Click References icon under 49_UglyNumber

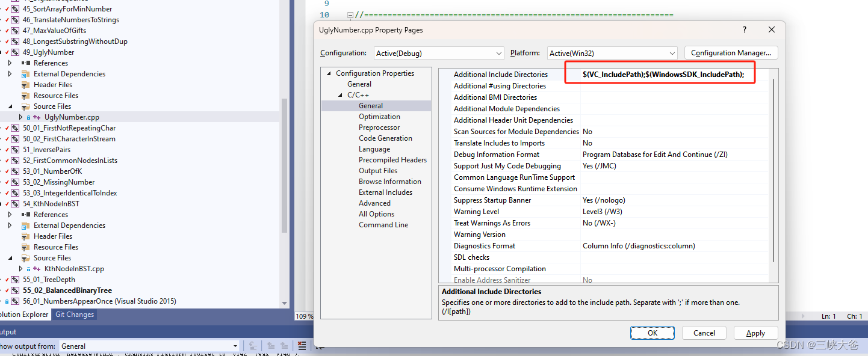[26, 63]
